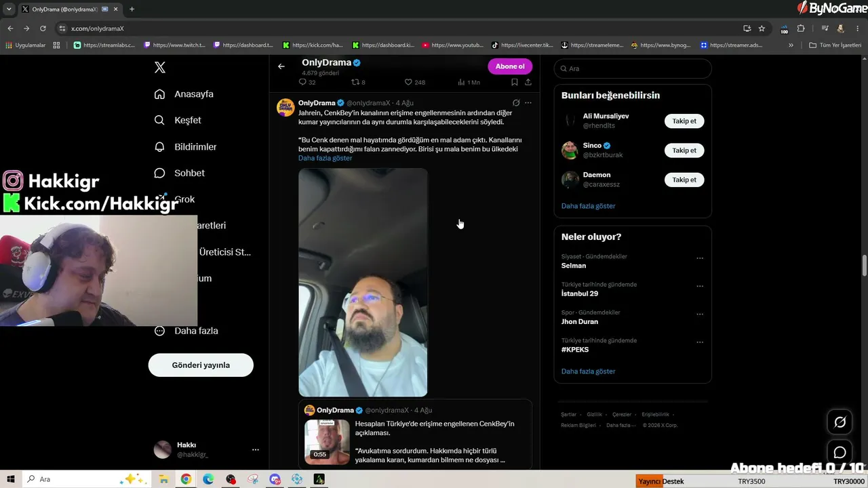The height and width of the screenshot is (488, 868).
Task: Open the streamlabs bookmark
Action: tap(104, 45)
